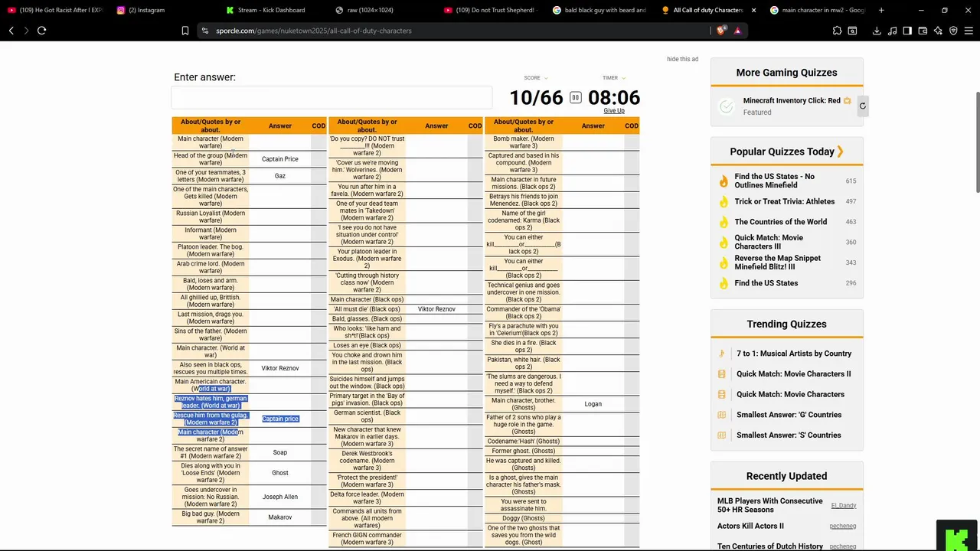Open the Brave Wallet icon
The width and height of the screenshot is (980, 551).
pyautogui.click(x=923, y=31)
